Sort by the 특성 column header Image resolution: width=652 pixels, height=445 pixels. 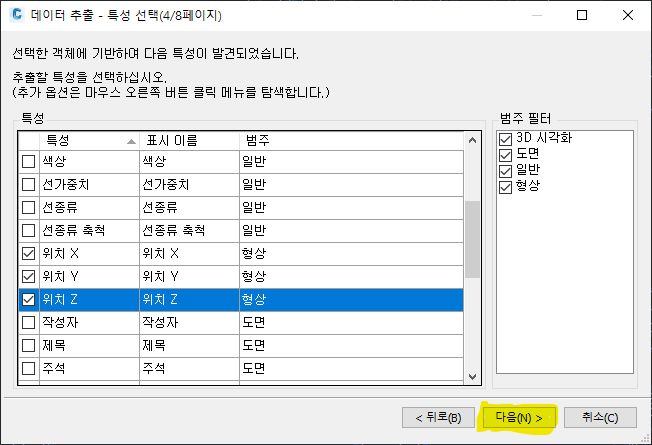click(x=89, y=141)
